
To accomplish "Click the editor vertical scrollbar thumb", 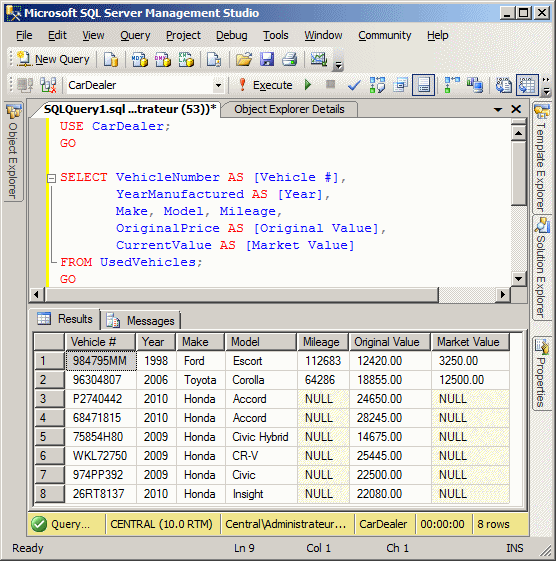I will pos(518,173).
